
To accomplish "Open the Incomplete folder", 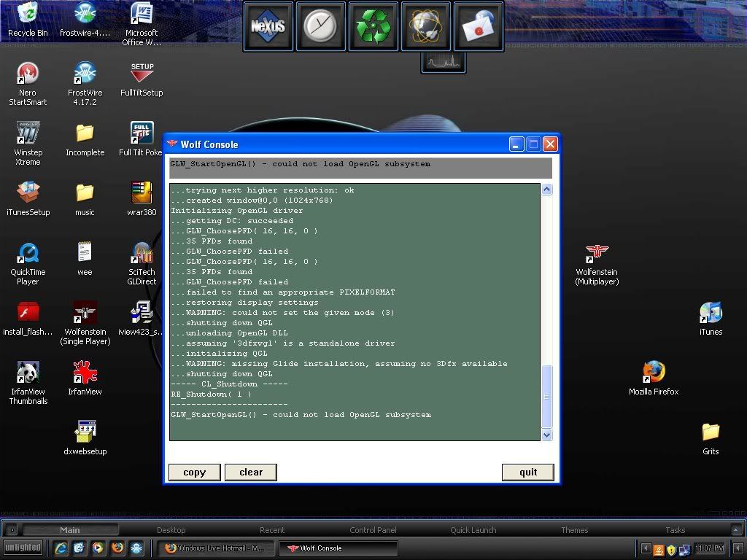I will click(85, 139).
